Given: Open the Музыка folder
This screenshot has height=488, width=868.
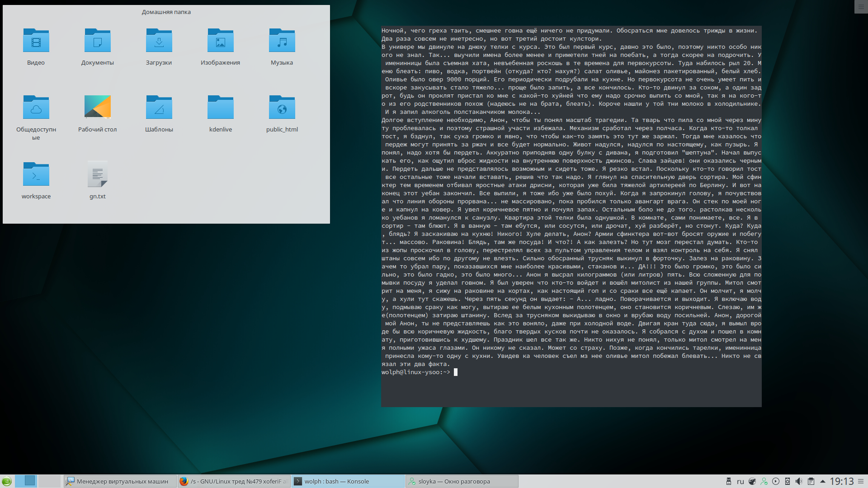Looking at the screenshot, I should tap(282, 47).
